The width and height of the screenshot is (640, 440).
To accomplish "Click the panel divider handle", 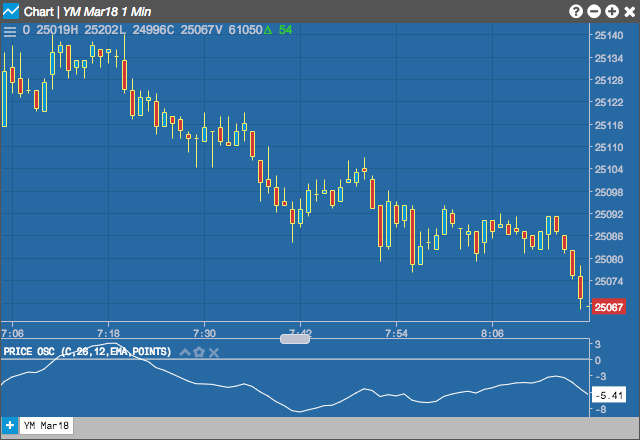I will click(x=295, y=338).
